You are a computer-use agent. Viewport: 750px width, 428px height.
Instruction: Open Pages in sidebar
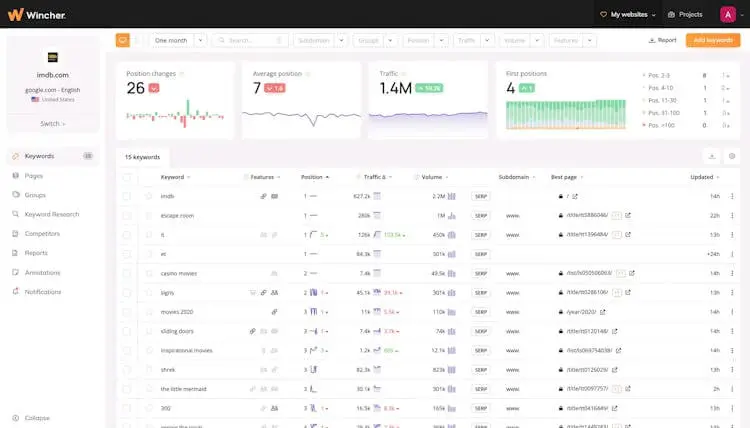pyautogui.click(x=33, y=176)
